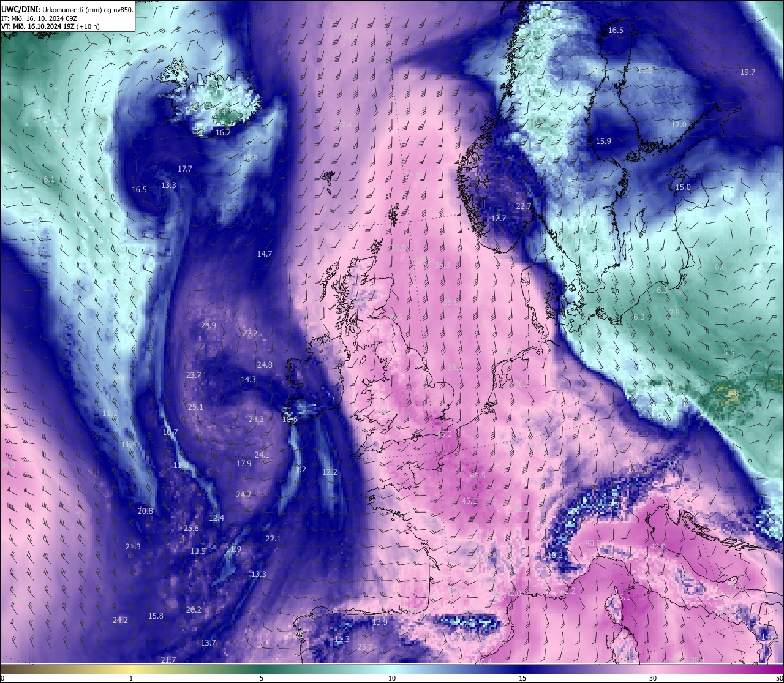Select the 45.1 value label
The height and width of the screenshot is (683, 784).
469,500
